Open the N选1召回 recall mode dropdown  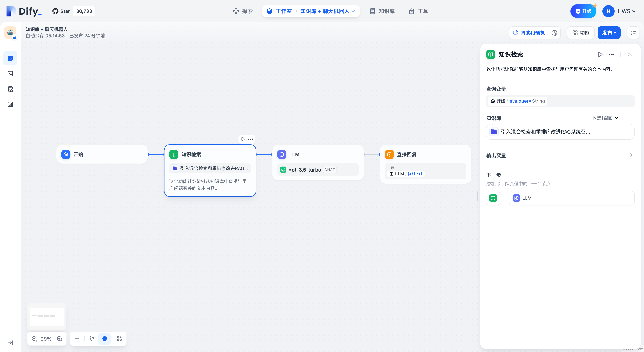pyautogui.click(x=605, y=118)
